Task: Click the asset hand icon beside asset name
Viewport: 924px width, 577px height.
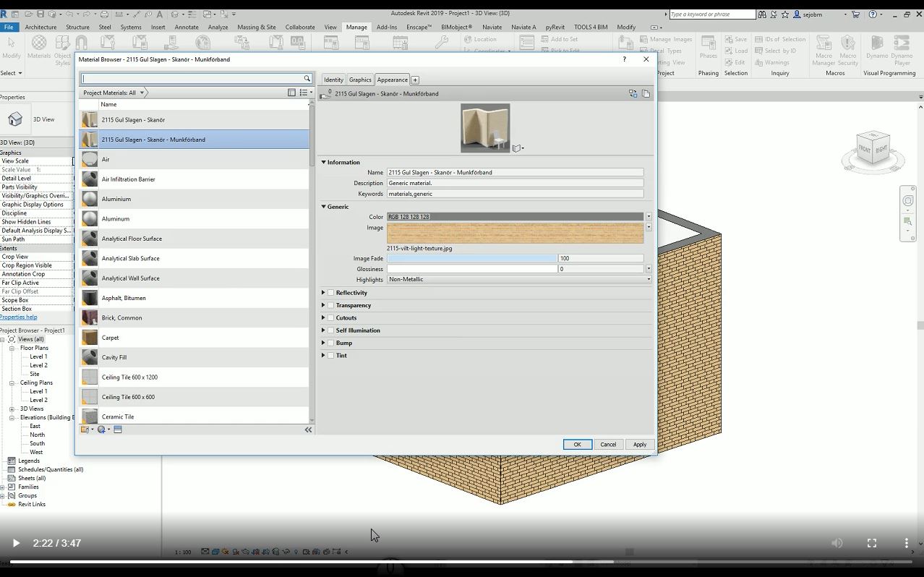Action: (x=325, y=94)
